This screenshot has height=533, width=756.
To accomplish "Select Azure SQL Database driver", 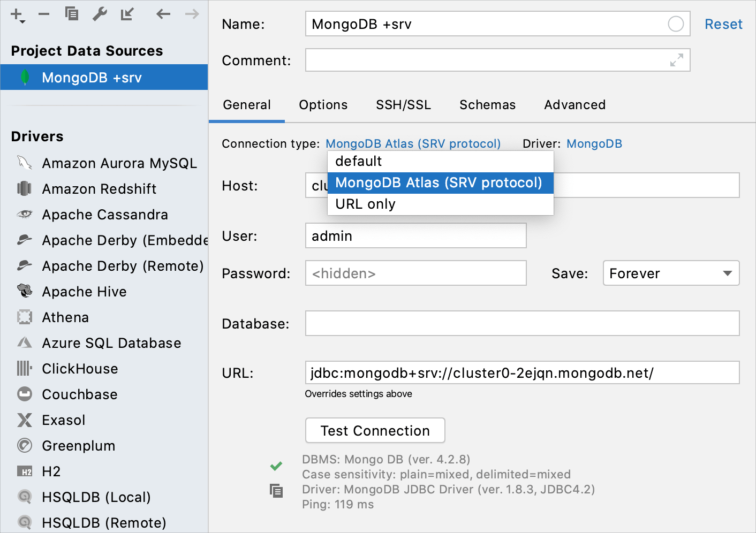I will coord(104,343).
